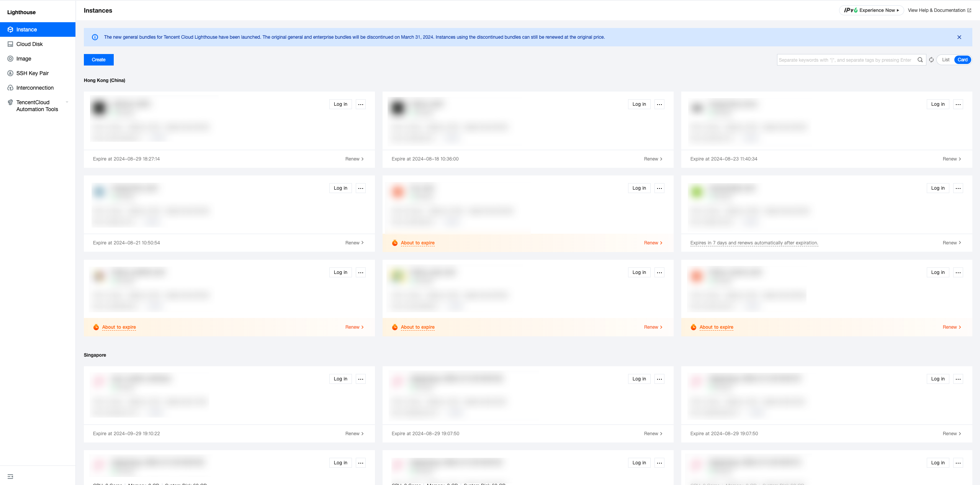This screenshot has height=485, width=980.
Task: Click IPv6 Experience Now button
Action: 871,10
